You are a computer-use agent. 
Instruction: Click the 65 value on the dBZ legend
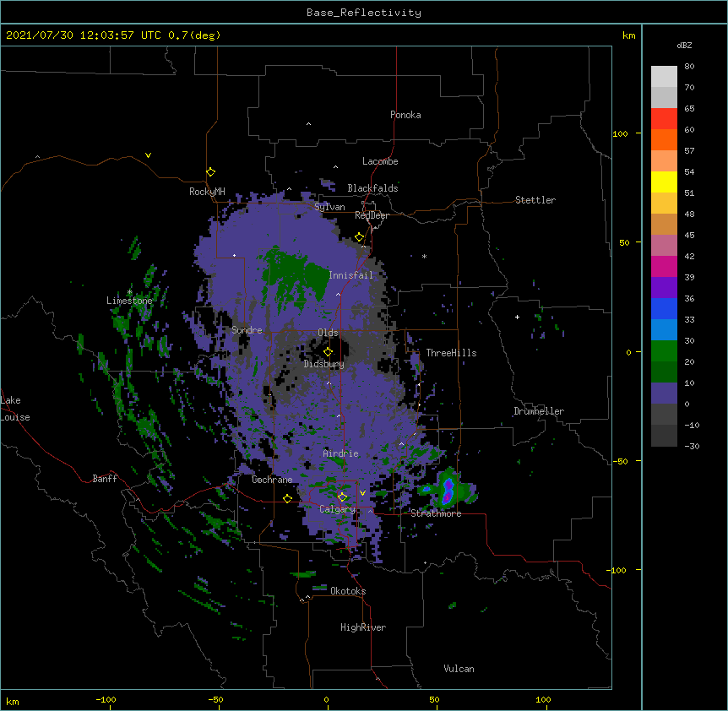tap(689, 109)
